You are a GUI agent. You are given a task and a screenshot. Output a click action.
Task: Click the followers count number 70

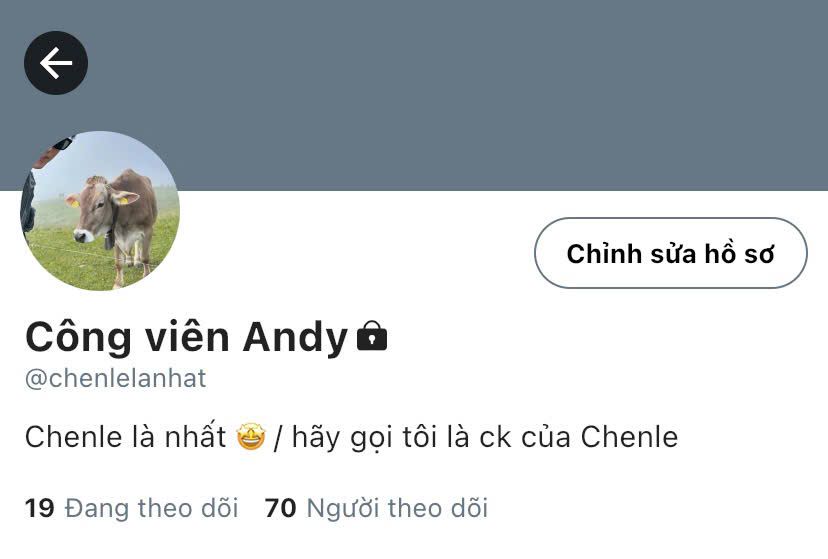pyautogui.click(x=280, y=508)
